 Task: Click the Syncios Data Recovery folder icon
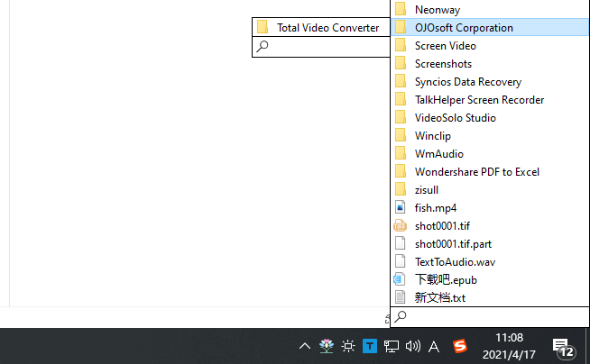pos(401,81)
